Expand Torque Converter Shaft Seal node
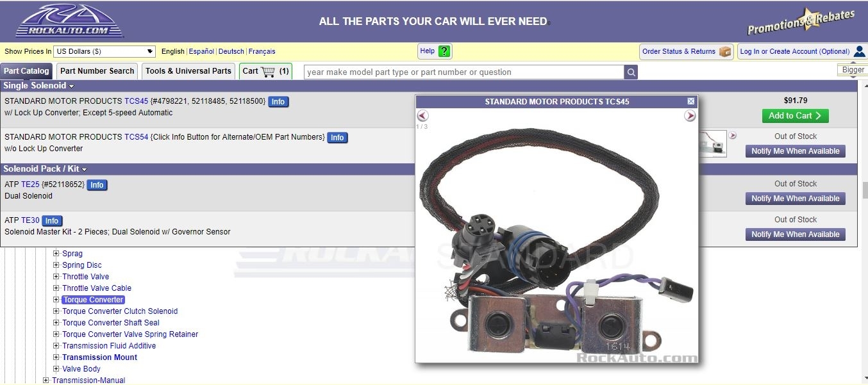 click(x=56, y=323)
